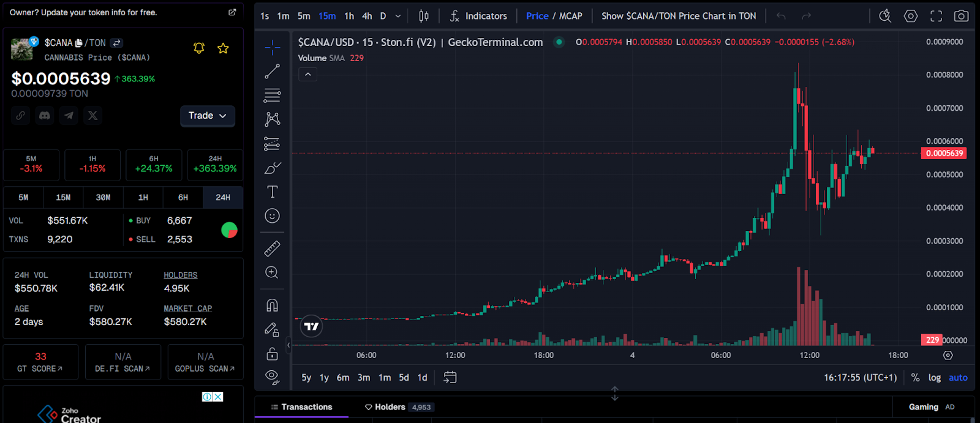980x423 pixels.
Task: Switch chart interval to D
Action: (x=383, y=16)
